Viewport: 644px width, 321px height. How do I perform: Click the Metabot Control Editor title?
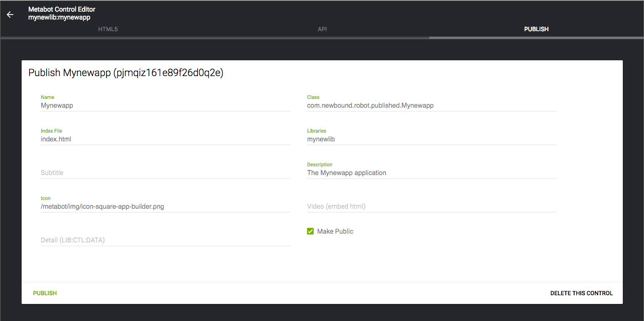(62, 9)
